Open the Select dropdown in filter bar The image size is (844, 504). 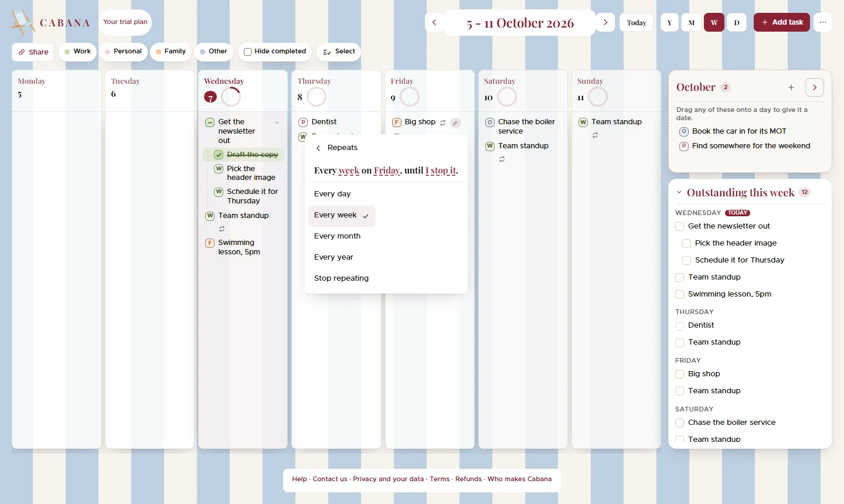(339, 52)
